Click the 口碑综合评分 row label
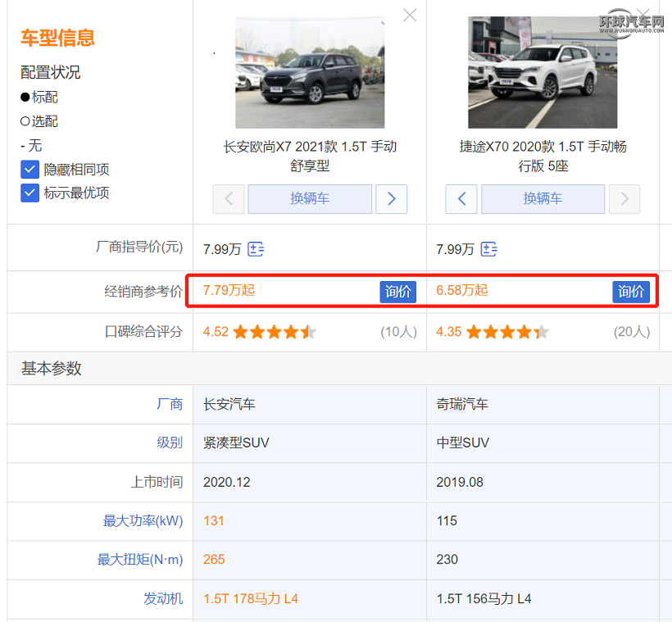 (143, 332)
